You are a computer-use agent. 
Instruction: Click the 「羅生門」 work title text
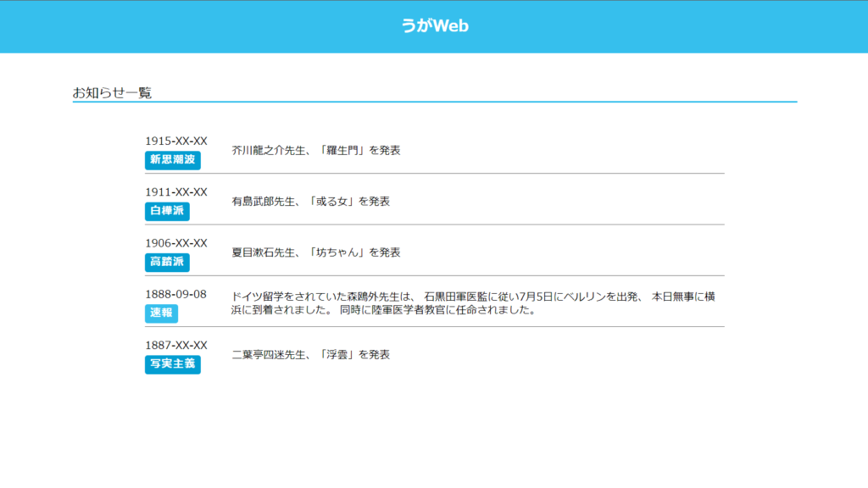(342, 151)
